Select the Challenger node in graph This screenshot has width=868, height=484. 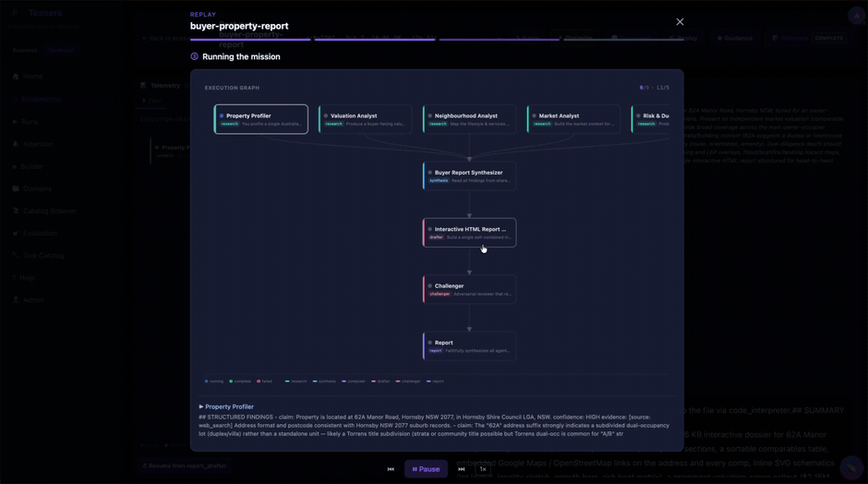469,289
